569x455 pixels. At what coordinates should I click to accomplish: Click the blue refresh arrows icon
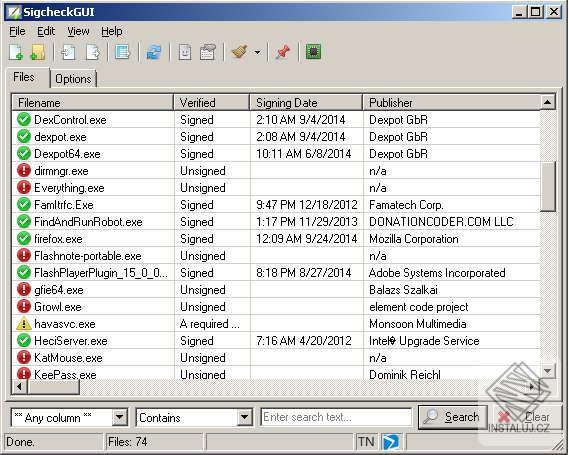(154, 52)
